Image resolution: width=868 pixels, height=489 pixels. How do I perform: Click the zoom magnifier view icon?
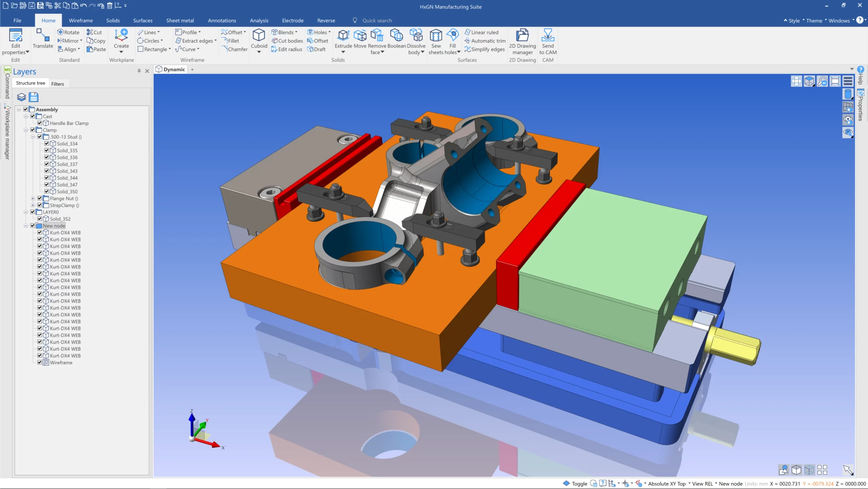point(822,81)
